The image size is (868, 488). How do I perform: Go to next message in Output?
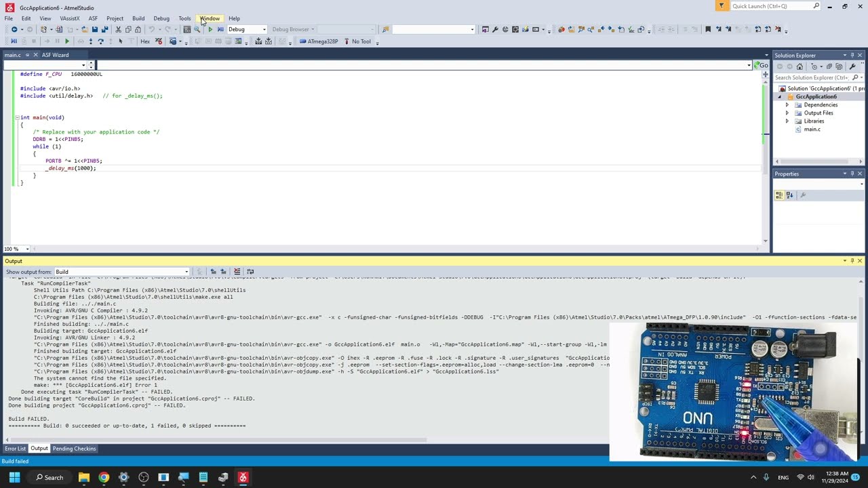[223, 272]
